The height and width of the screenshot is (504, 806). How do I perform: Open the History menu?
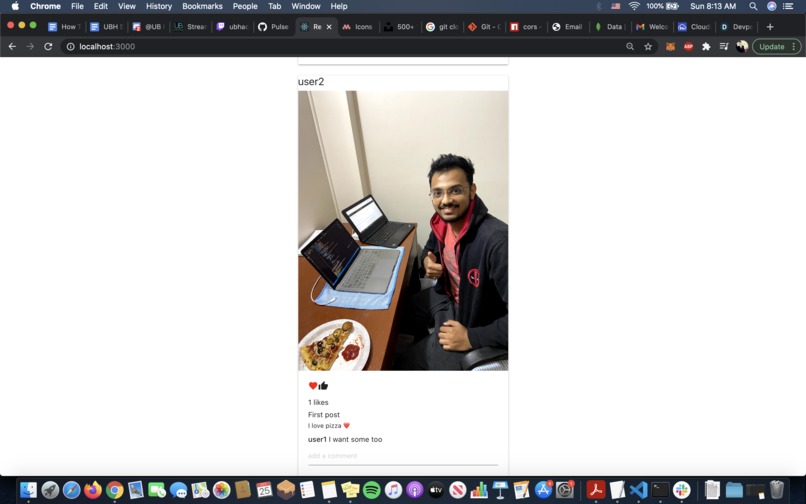[x=159, y=6]
